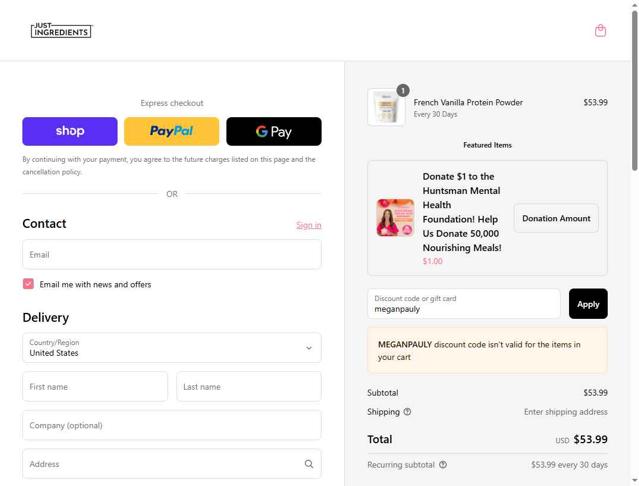Focus the Email input field
Screen dimensions: 639x486
(x=172, y=255)
